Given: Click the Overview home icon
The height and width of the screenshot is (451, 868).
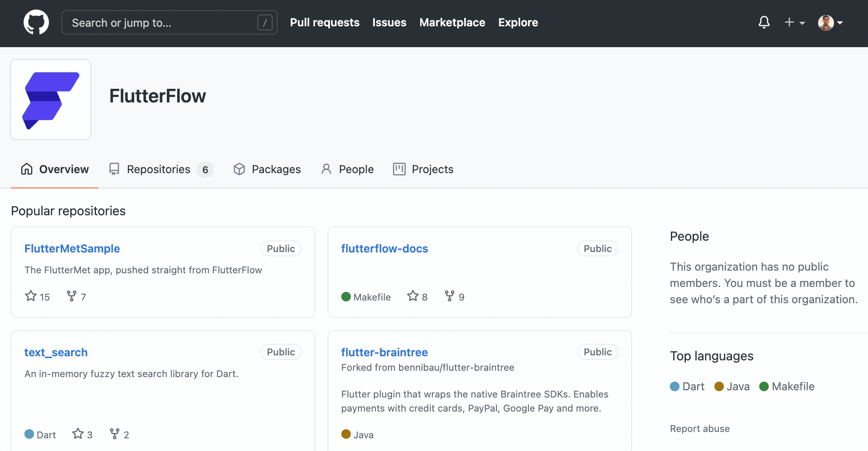Looking at the screenshot, I should click(27, 169).
